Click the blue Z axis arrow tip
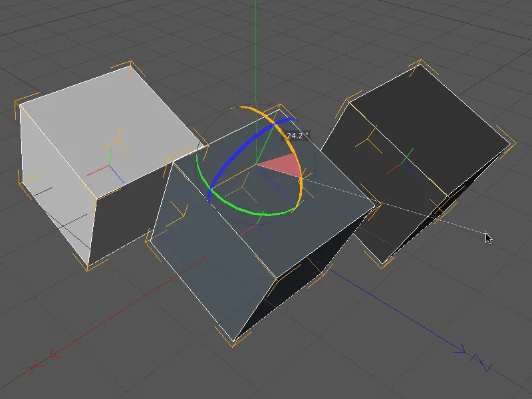This screenshot has width=532, height=399. 460,349
